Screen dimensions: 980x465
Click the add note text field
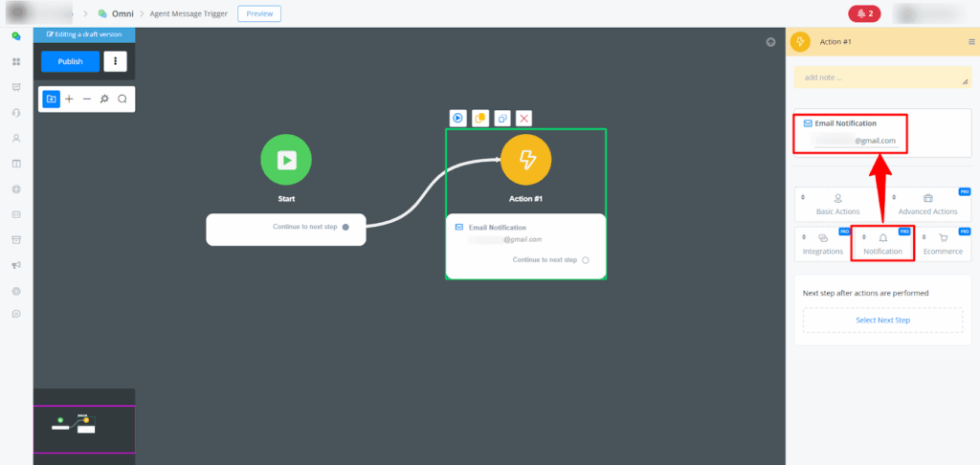[x=881, y=77]
